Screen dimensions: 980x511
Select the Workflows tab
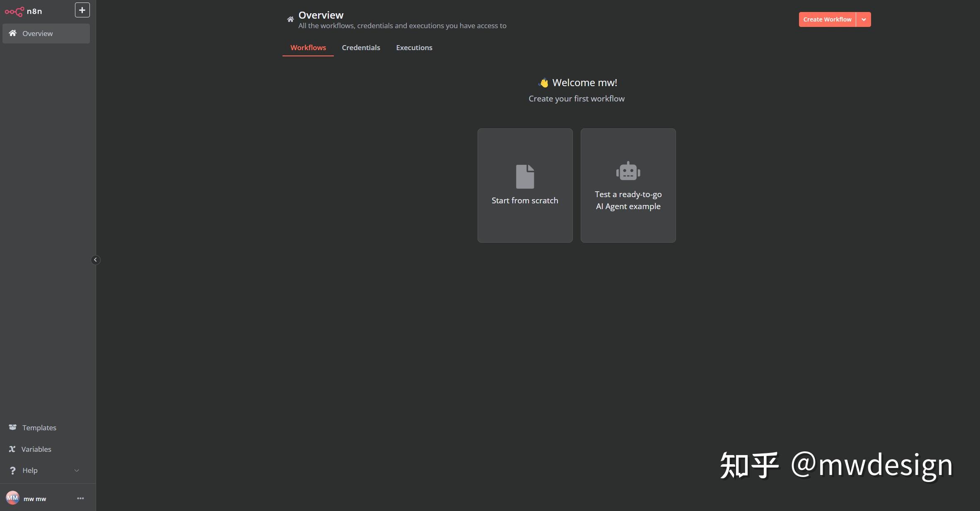pyautogui.click(x=308, y=48)
